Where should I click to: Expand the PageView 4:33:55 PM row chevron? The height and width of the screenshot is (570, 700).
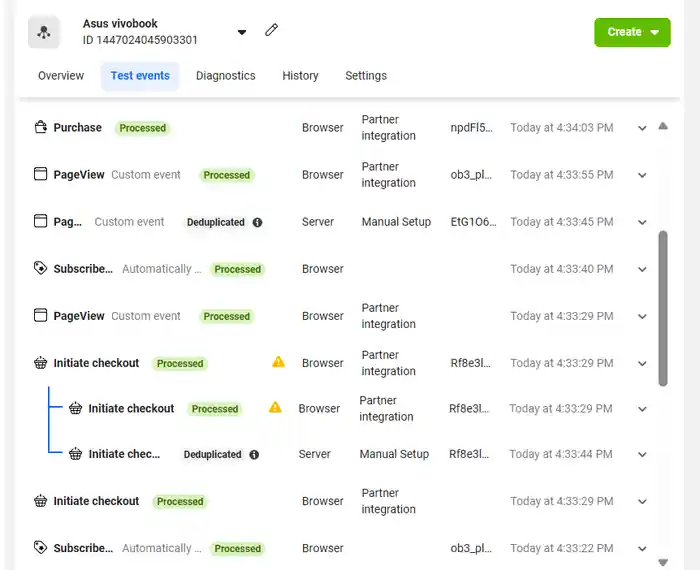642,175
